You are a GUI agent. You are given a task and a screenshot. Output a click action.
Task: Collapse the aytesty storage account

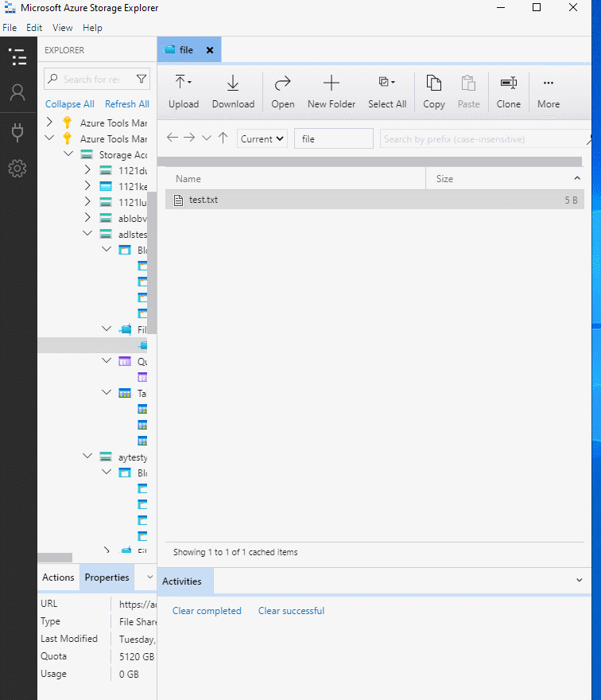[x=87, y=457]
